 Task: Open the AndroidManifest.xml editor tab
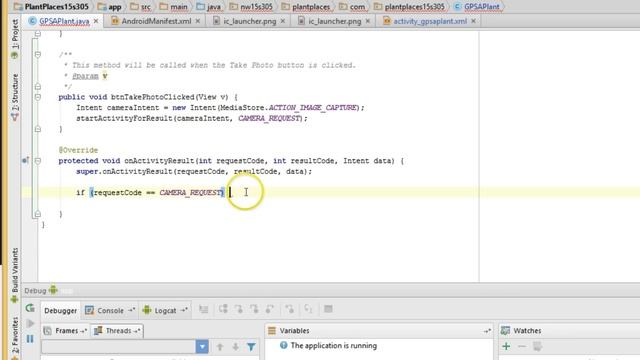[156, 21]
